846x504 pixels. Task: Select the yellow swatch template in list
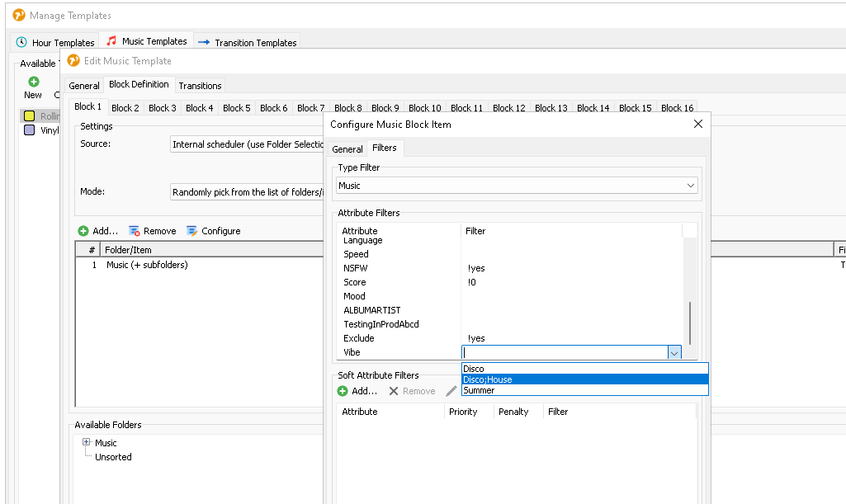pos(29,115)
